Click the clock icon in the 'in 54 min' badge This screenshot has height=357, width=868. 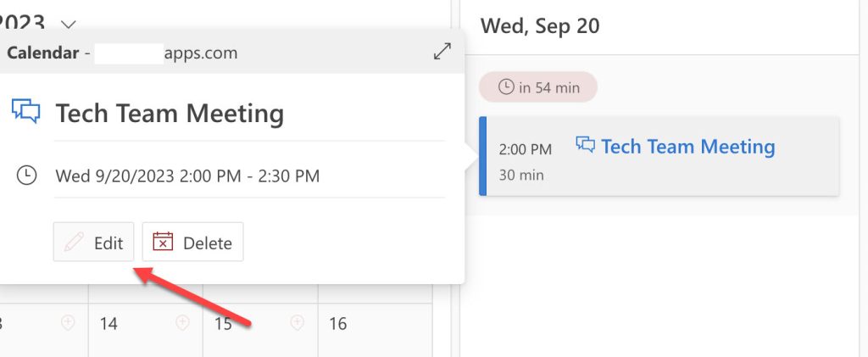[x=506, y=86]
